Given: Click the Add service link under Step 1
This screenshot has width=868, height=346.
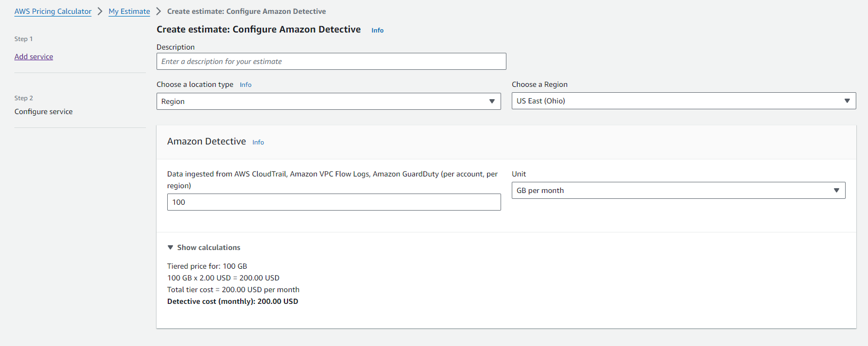Looking at the screenshot, I should (x=34, y=57).
